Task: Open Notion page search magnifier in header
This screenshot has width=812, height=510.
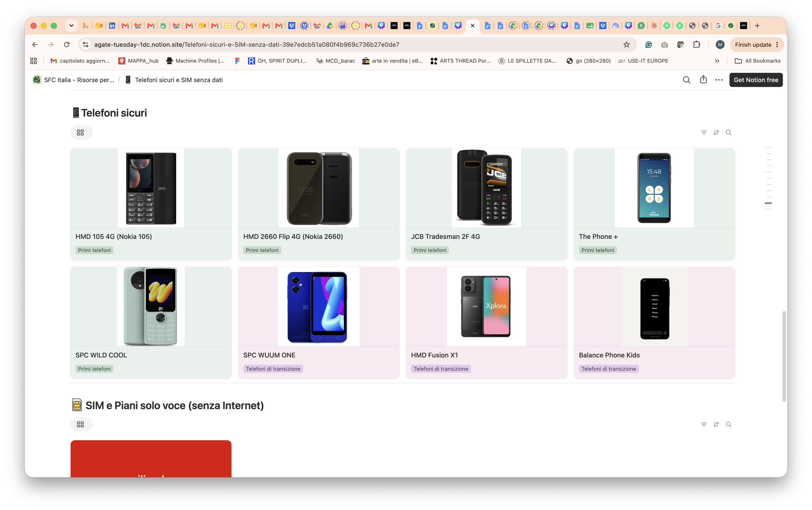Action: coord(686,80)
